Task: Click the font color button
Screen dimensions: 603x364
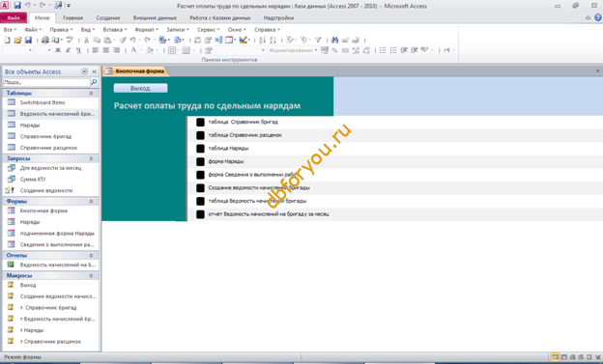Action: point(133,50)
